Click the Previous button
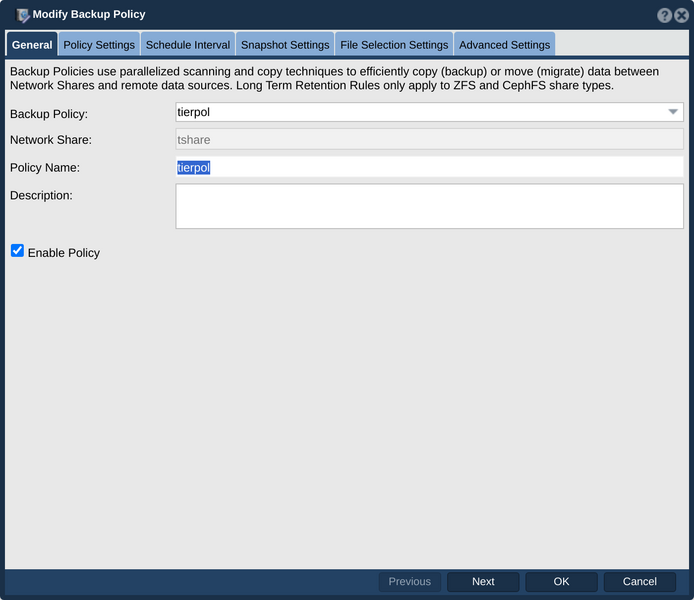This screenshot has height=600, width=694. [410, 581]
